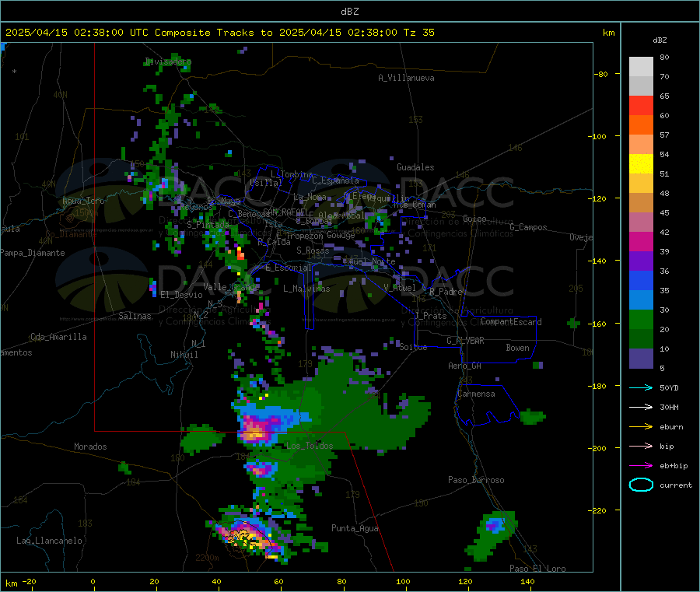
Task: Click the A_Villanueva place label
Action: [406, 78]
